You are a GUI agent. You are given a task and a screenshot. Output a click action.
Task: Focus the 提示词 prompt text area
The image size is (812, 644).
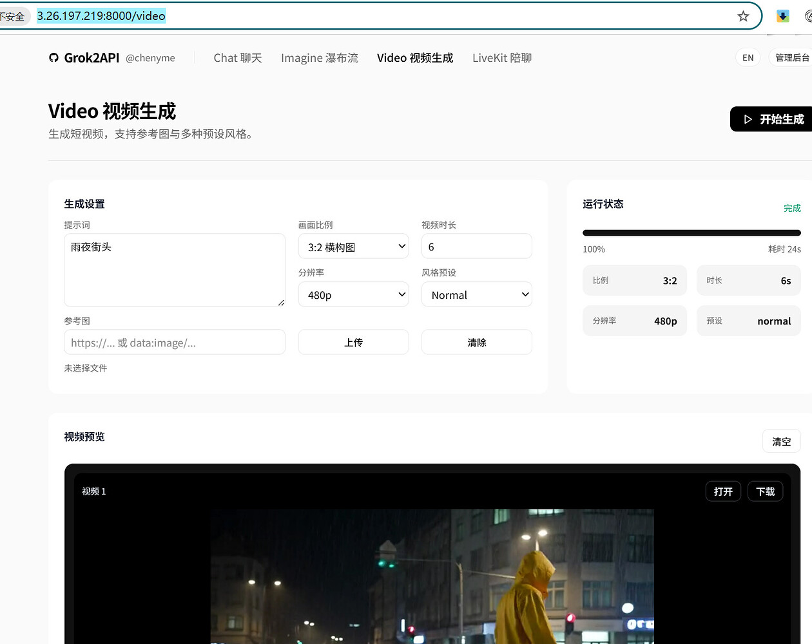(x=175, y=270)
